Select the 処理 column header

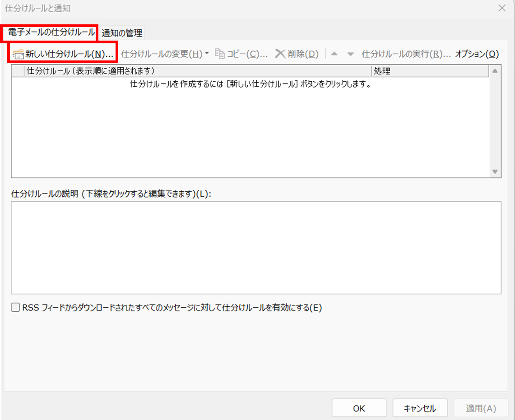430,71
